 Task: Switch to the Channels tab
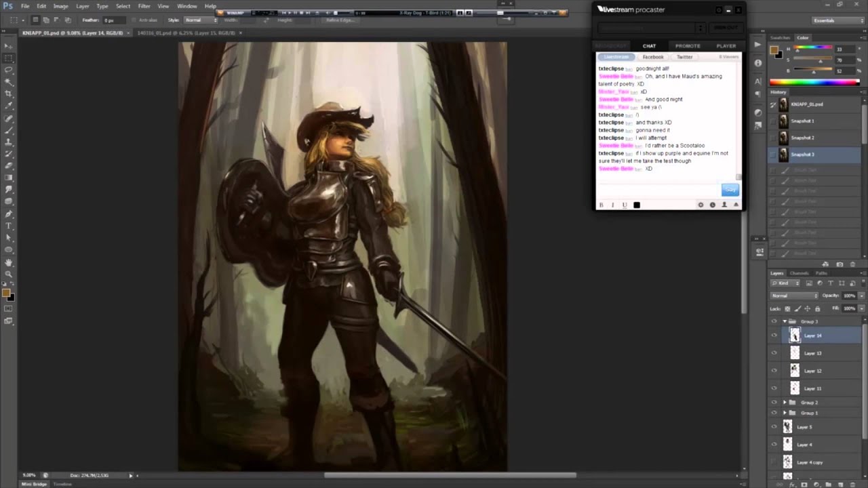tap(800, 273)
